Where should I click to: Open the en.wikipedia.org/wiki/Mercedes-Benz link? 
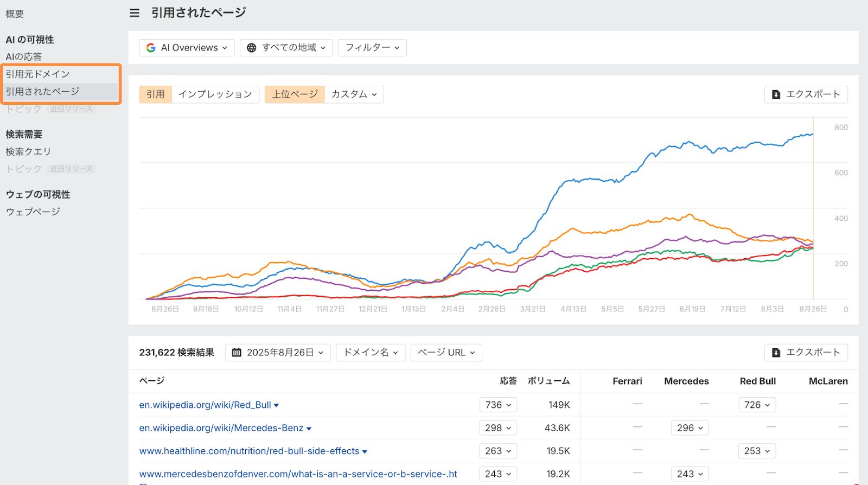tap(221, 428)
